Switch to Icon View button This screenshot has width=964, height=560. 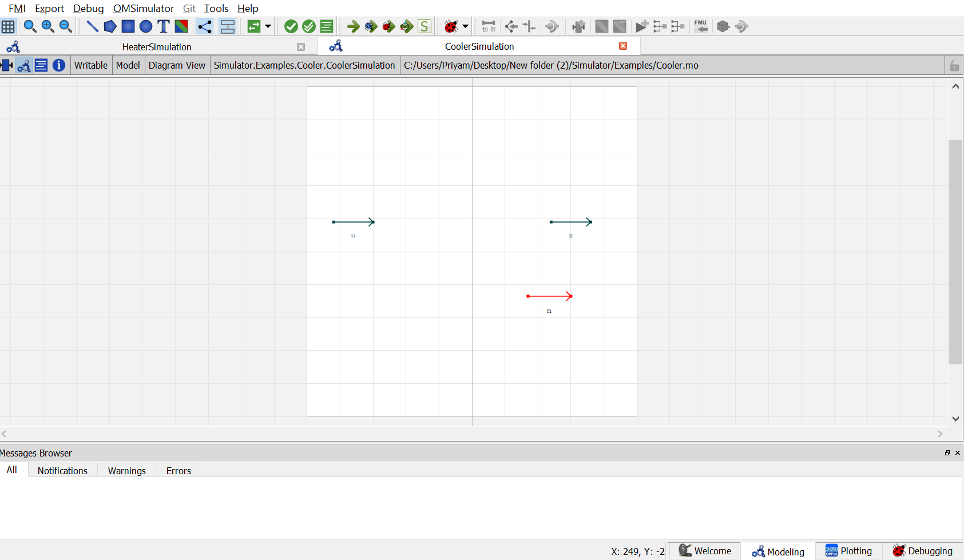point(7,65)
